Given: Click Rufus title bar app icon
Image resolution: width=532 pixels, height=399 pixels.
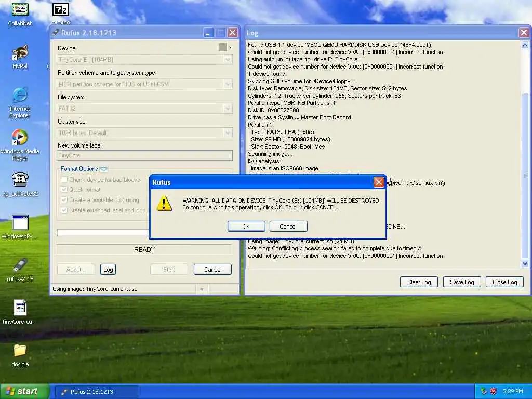Looking at the screenshot, I should (55, 33).
